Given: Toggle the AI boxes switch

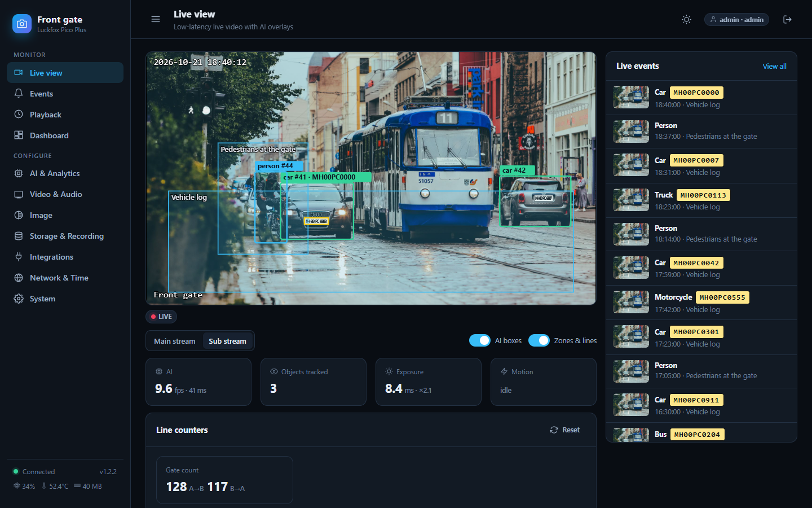Looking at the screenshot, I should tap(480, 340).
